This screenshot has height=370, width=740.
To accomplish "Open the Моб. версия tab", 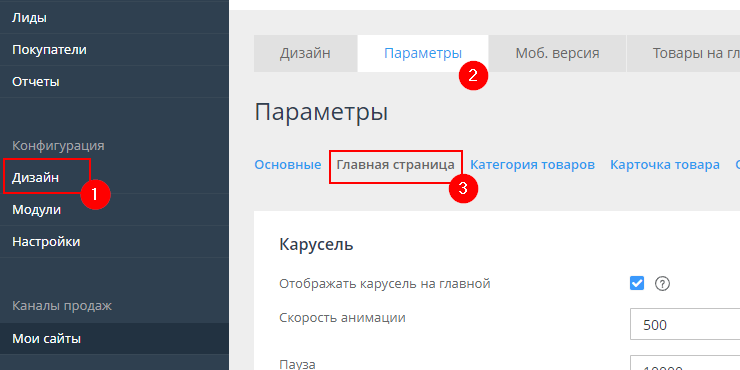I will [557, 53].
